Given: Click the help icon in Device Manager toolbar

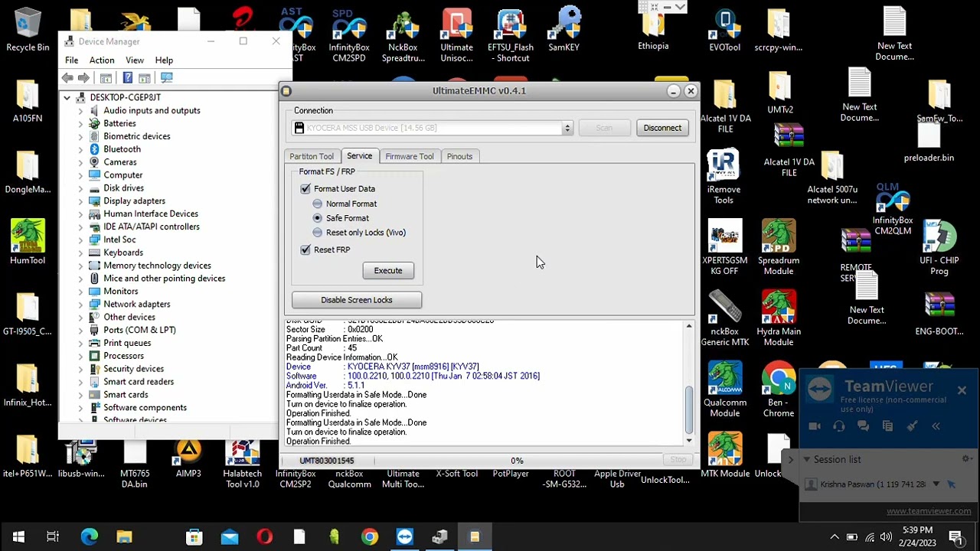Looking at the screenshot, I should [x=127, y=78].
